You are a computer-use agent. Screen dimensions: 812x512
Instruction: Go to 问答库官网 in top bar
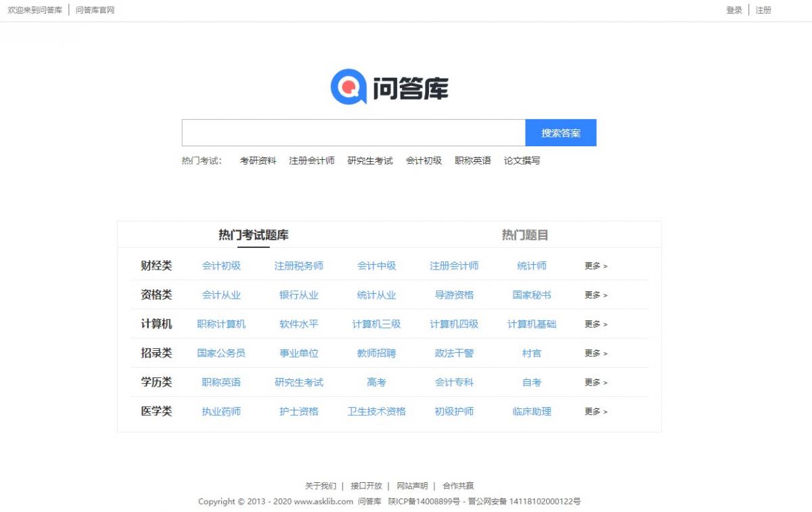[x=95, y=10]
